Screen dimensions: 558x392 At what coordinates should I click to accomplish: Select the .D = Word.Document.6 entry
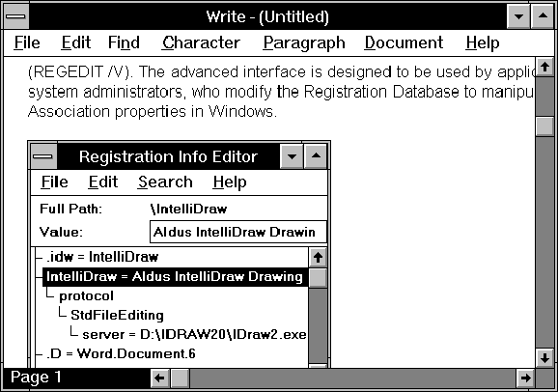[121, 353]
